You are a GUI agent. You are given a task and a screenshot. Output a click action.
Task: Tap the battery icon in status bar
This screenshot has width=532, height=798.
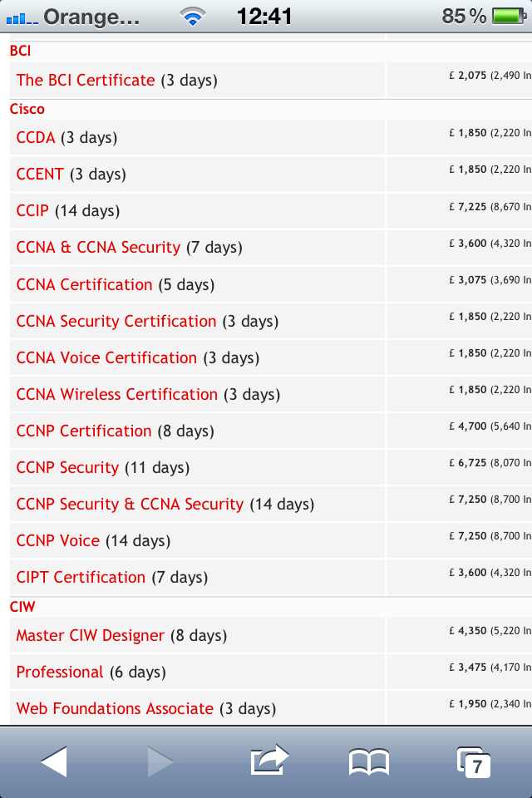[508, 16]
